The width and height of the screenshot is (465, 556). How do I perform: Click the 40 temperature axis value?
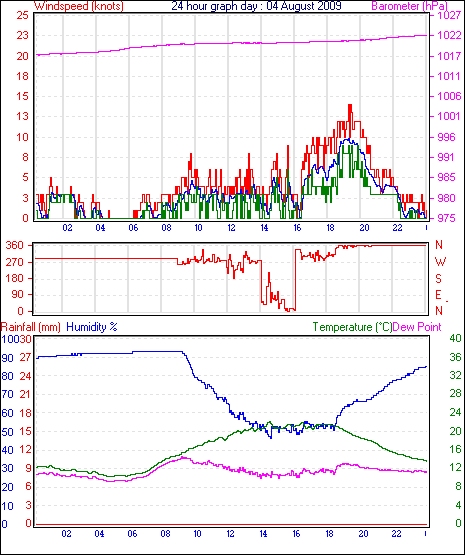pos(455,338)
